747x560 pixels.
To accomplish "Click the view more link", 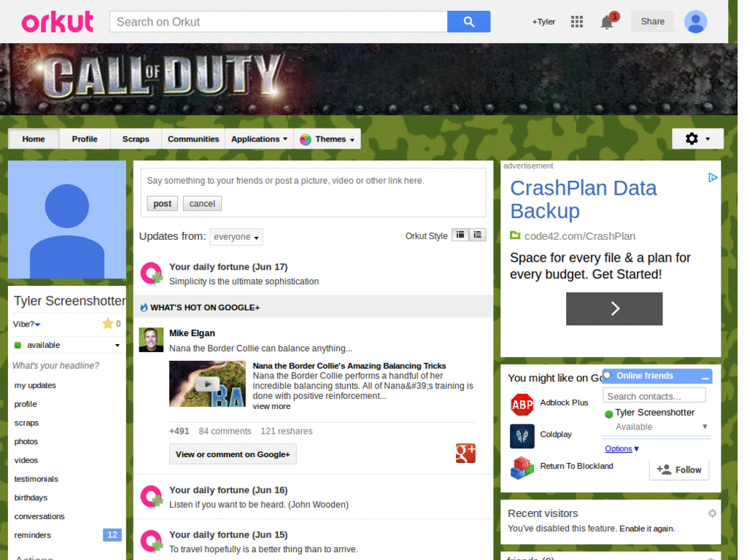I will pyautogui.click(x=271, y=406).
